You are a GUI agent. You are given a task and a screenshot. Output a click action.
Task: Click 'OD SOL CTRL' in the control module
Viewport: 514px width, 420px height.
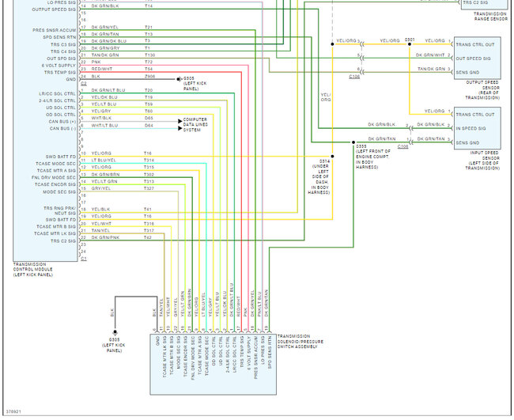click(61, 115)
